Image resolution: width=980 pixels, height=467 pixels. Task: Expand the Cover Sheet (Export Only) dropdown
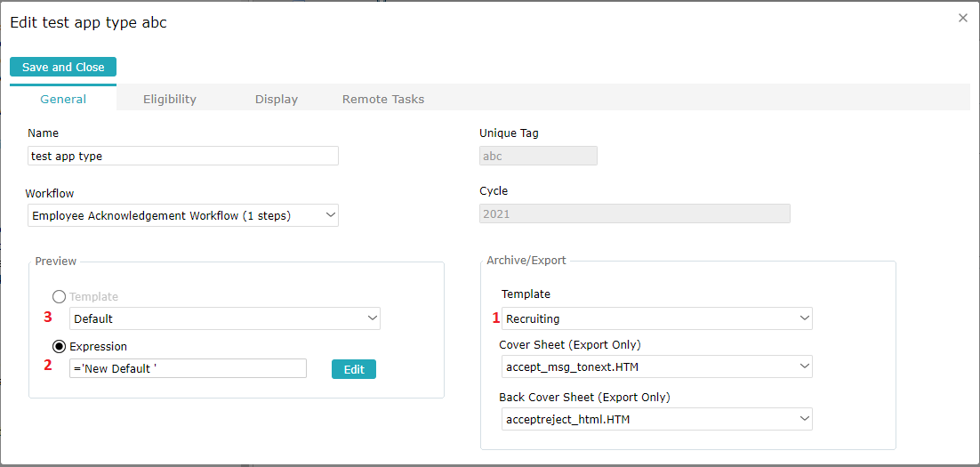click(656, 366)
